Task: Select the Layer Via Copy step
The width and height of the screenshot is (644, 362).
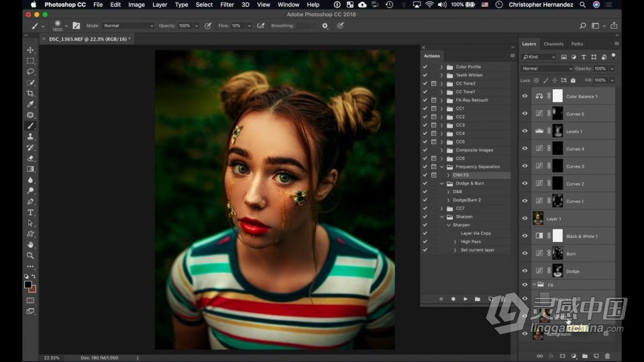Action: (x=476, y=233)
